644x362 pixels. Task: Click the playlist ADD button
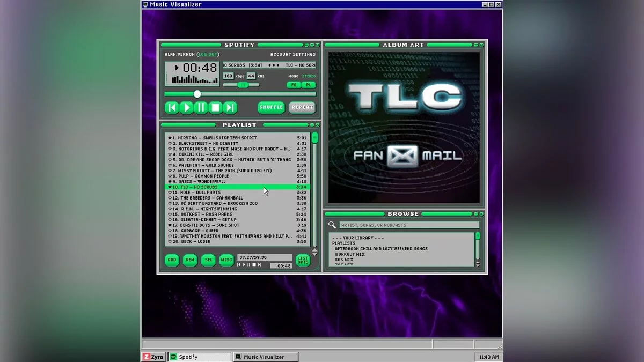172,260
